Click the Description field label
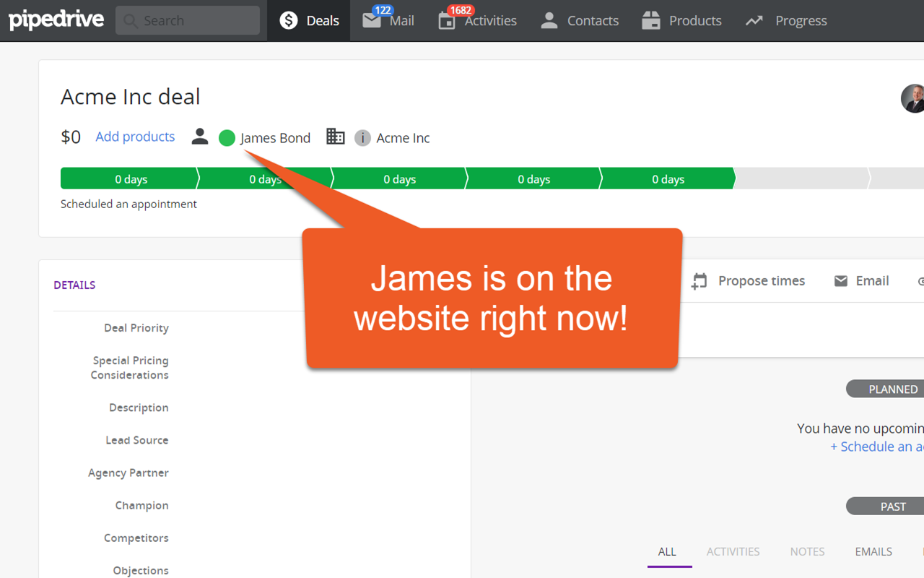924x578 pixels. 139,407
